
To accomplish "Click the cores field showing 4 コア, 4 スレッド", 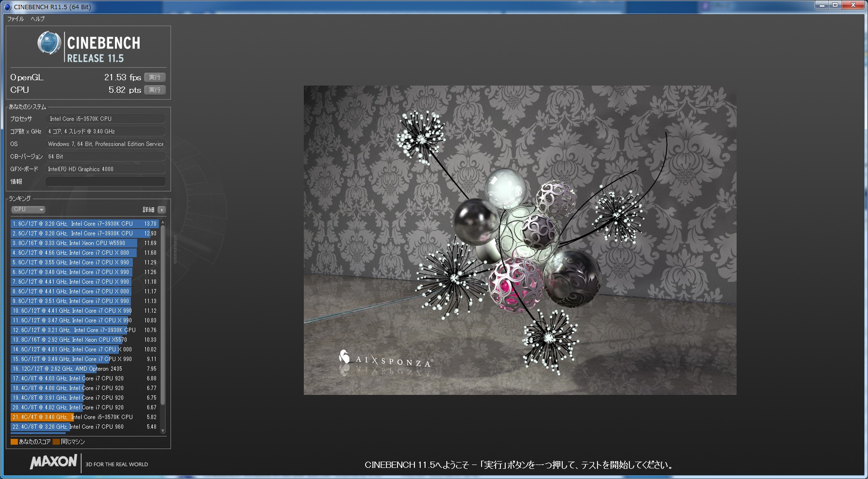I will coord(105,131).
